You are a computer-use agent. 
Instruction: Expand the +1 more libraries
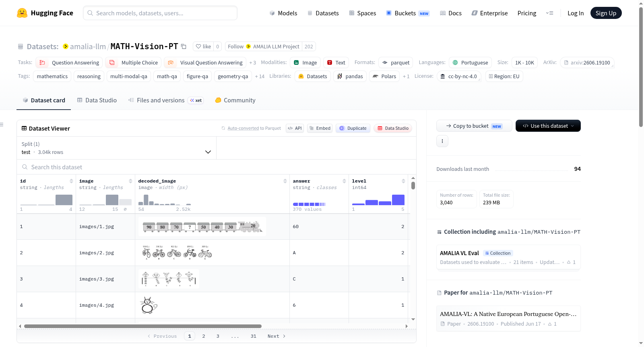tap(406, 77)
